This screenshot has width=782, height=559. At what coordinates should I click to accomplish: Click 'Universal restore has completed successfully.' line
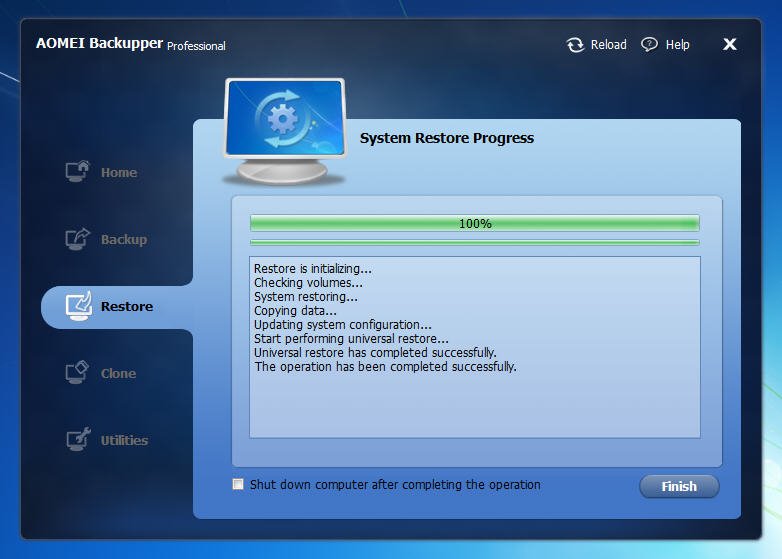pos(375,352)
